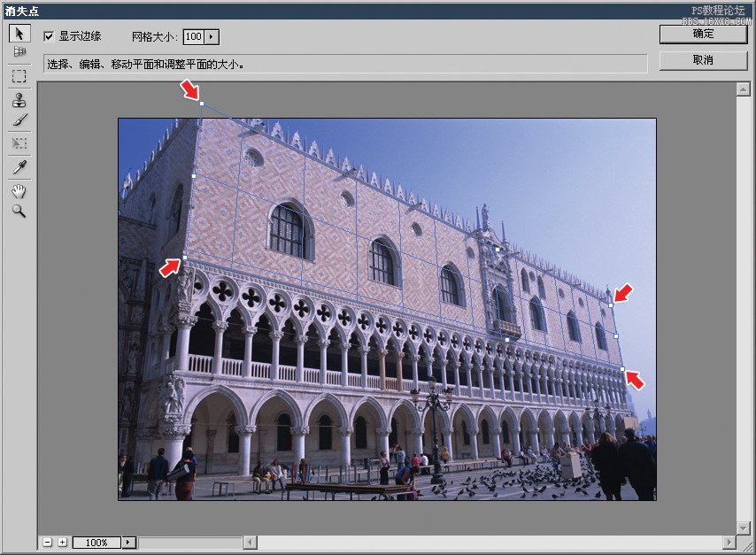Cancel with the 取消 button
This screenshot has height=555, width=756.
click(x=703, y=60)
